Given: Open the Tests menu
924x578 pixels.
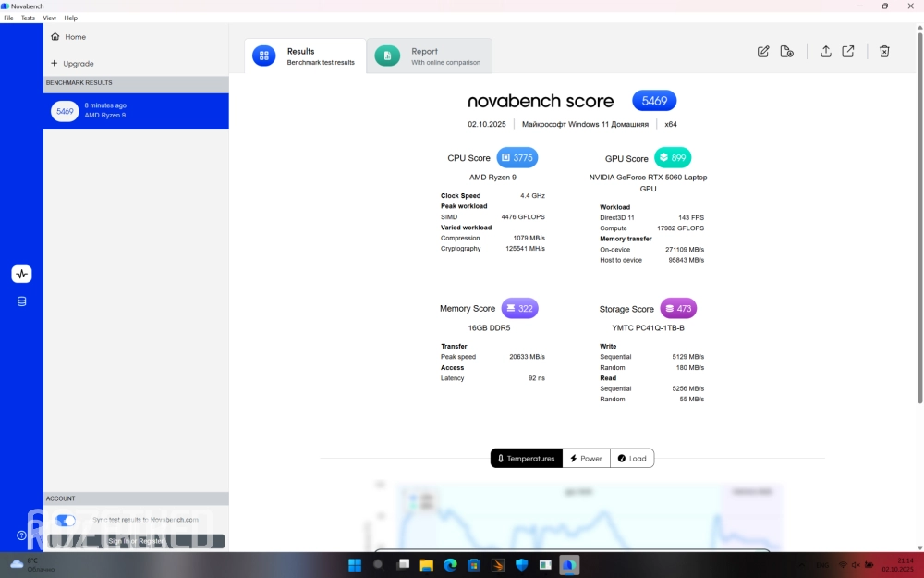Looking at the screenshot, I should click(x=28, y=18).
